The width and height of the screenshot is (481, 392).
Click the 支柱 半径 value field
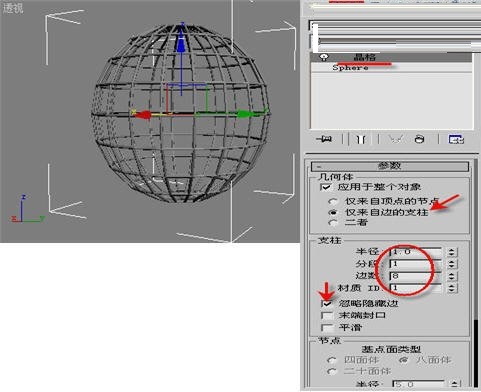[x=416, y=252]
